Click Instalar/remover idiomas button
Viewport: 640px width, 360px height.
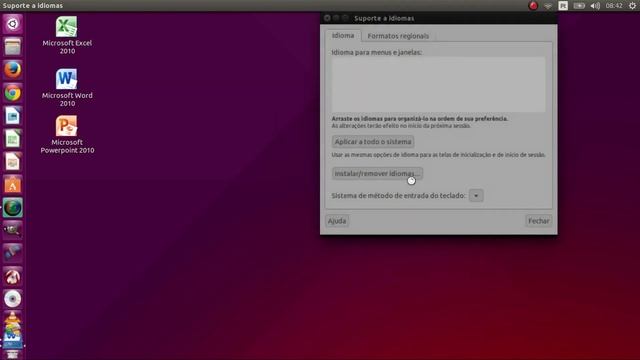tap(377, 173)
